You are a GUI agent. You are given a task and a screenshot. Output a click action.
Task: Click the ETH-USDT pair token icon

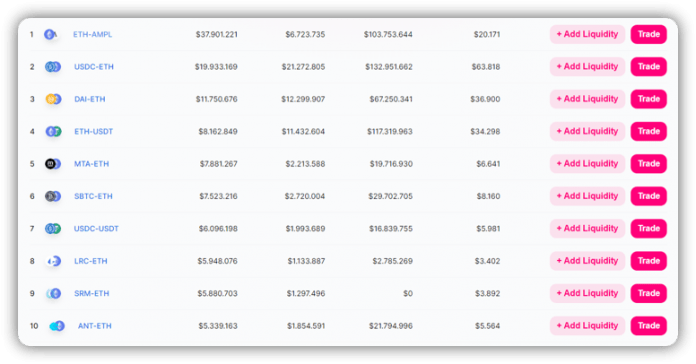pos(53,131)
